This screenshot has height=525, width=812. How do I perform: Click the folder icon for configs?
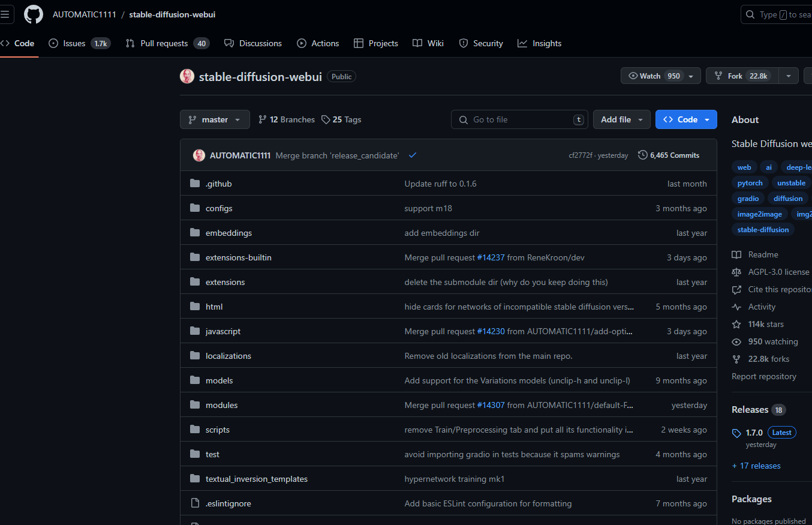pos(195,208)
